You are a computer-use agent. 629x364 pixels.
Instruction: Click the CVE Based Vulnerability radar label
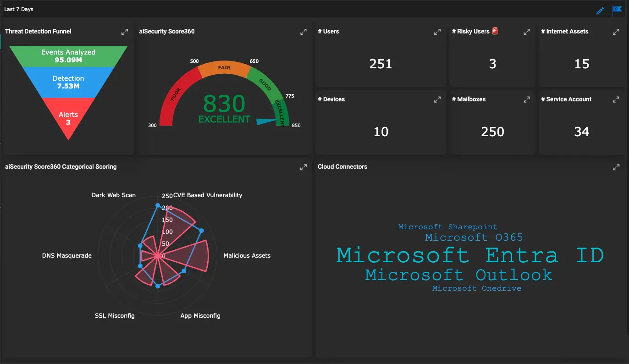coord(208,195)
